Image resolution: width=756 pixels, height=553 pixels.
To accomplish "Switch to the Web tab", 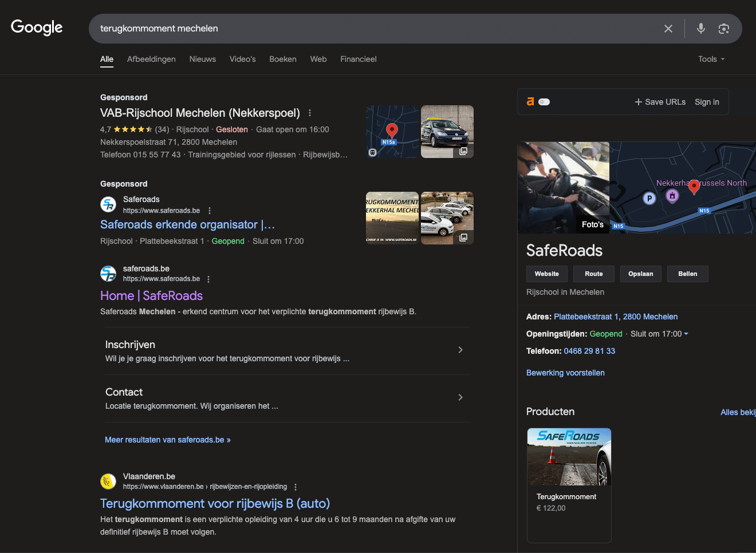I will click(x=318, y=59).
